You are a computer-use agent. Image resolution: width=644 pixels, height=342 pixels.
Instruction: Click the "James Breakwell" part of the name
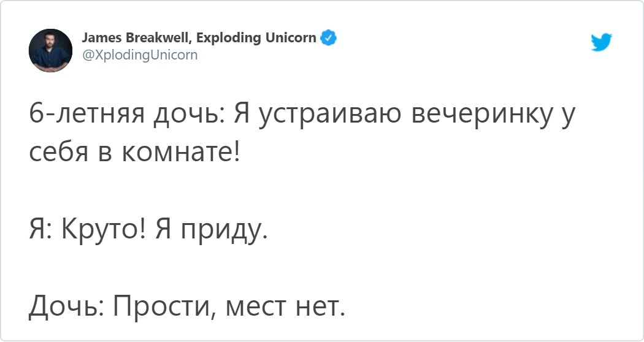(134, 39)
